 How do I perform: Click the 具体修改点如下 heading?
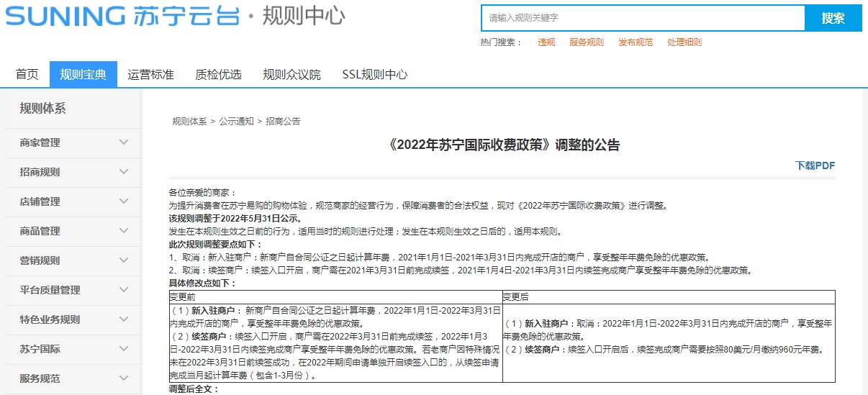[x=202, y=283]
